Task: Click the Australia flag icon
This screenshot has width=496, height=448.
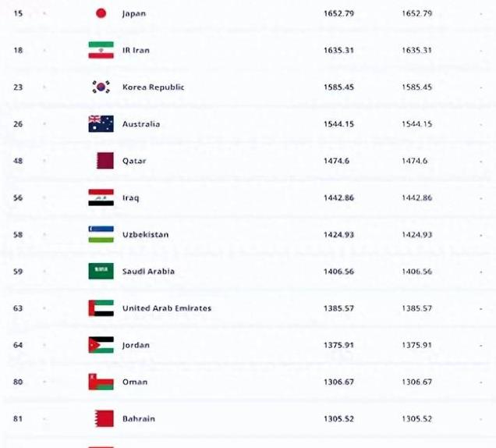Action: point(101,124)
